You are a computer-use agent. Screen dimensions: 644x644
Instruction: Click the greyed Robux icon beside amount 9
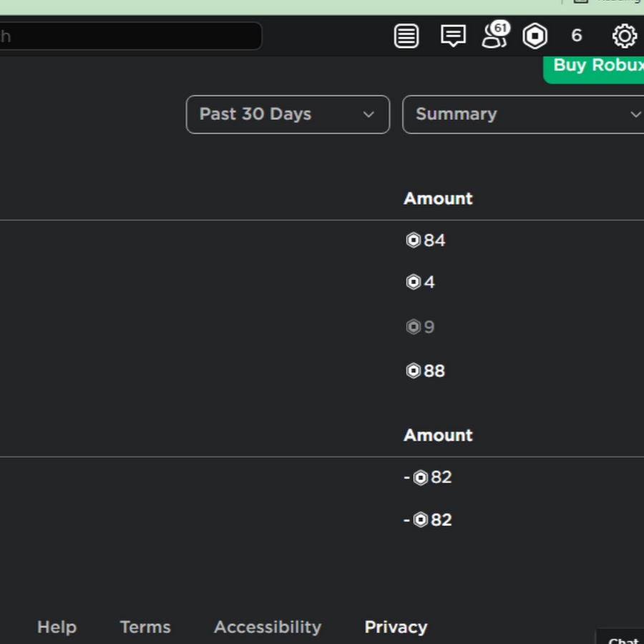click(x=413, y=327)
